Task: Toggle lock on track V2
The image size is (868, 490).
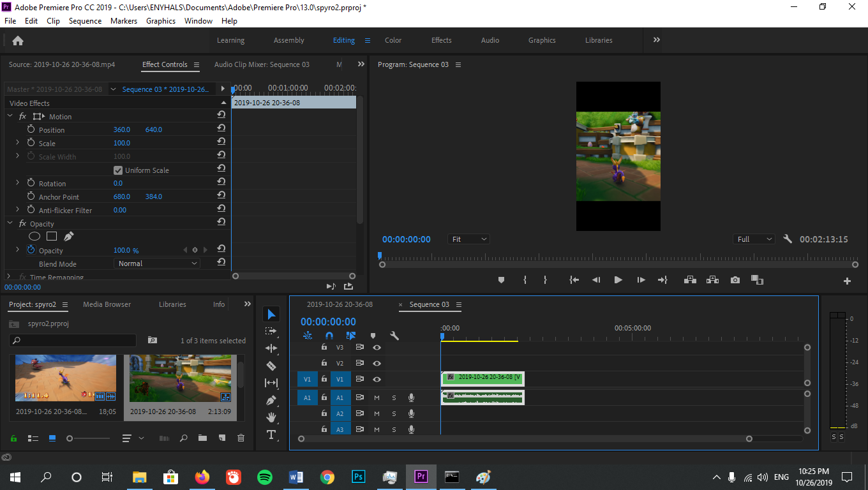Action: 324,363
